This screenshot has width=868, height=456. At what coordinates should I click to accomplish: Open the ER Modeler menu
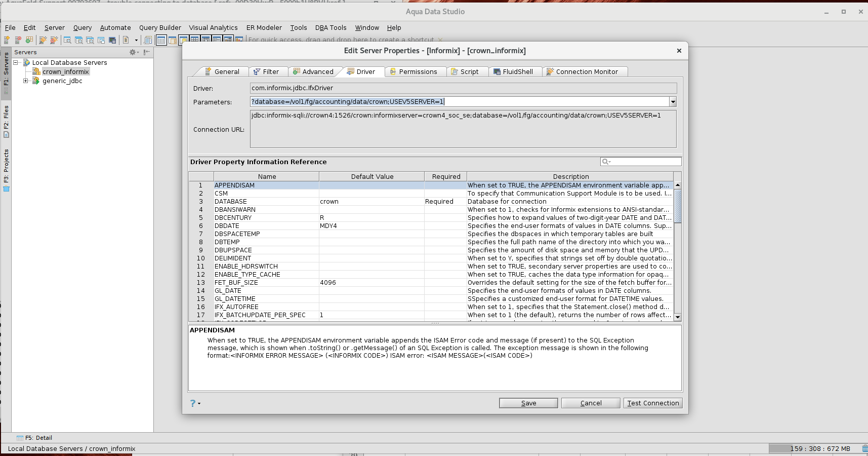pos(264,28)
